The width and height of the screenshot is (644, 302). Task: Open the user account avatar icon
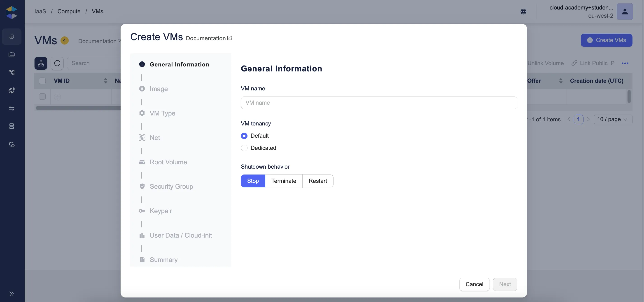click(625, 12)
